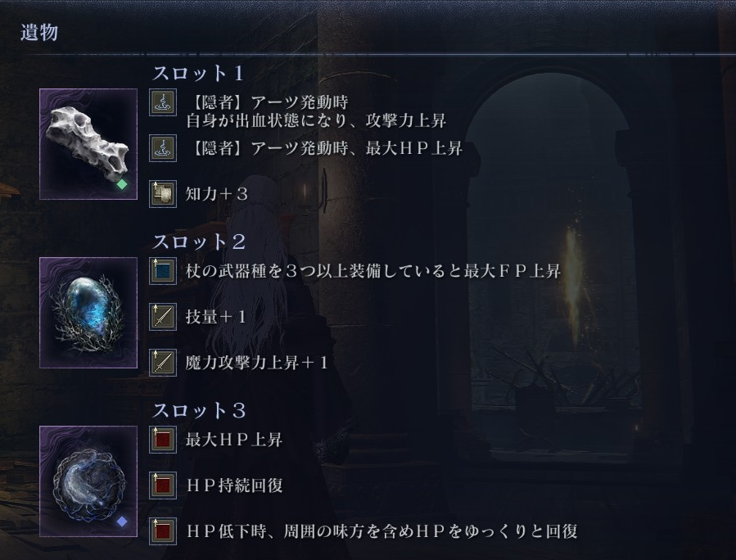Select the HP持続回復 effect text
This screenshot has width=736, height=560.
click(235, 485)
